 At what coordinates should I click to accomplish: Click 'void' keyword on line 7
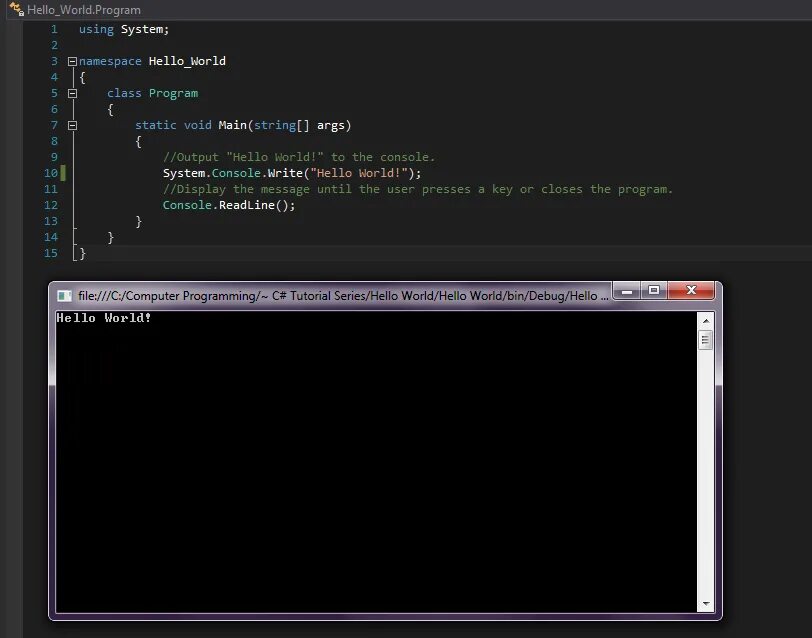(x=198, y=125)
